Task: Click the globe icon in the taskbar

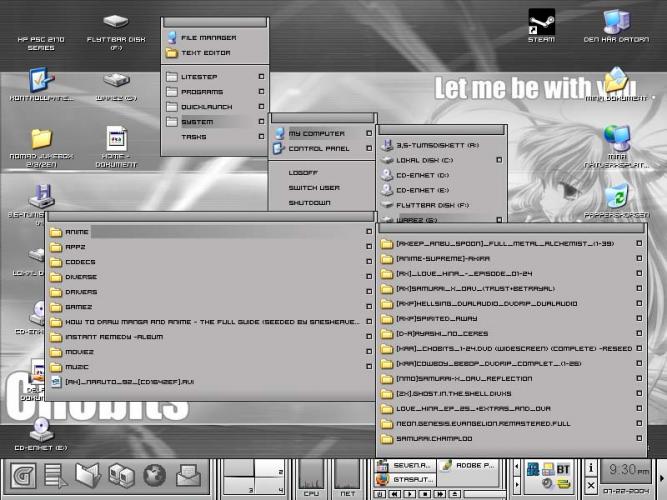Action: pos(154,476)
